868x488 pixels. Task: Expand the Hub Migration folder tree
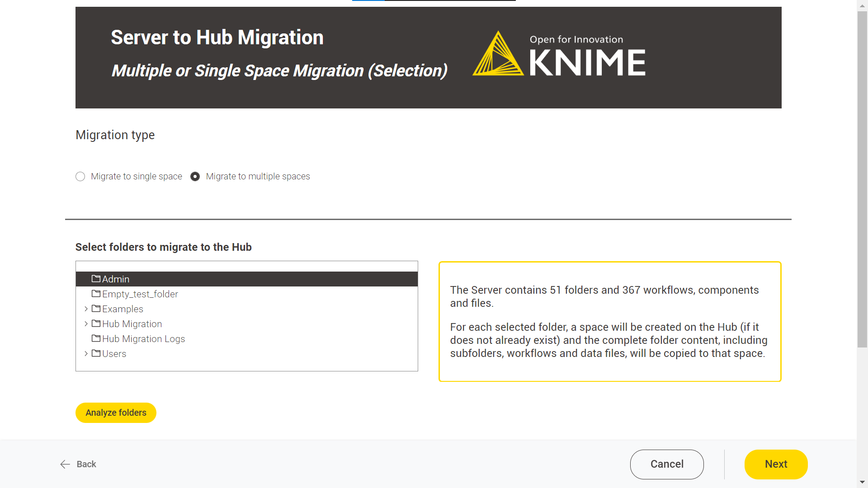tap(86, 324)
